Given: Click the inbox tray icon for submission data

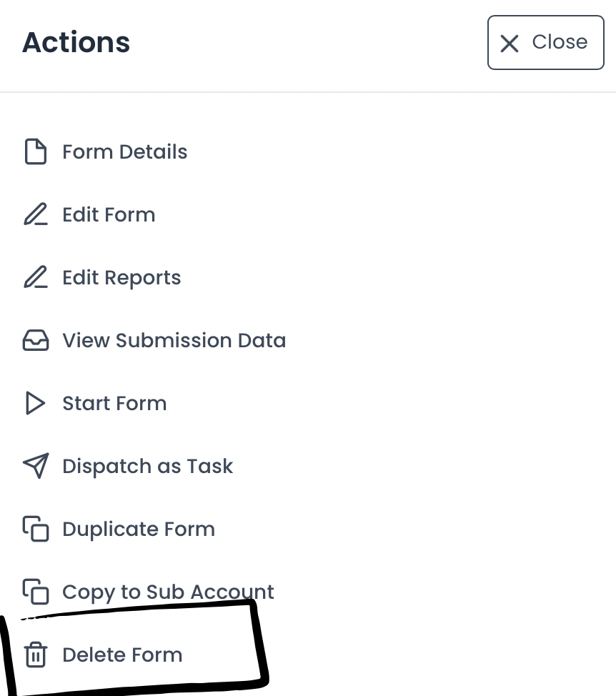Looking at the screenshot, I should click(x=36, y=341).
